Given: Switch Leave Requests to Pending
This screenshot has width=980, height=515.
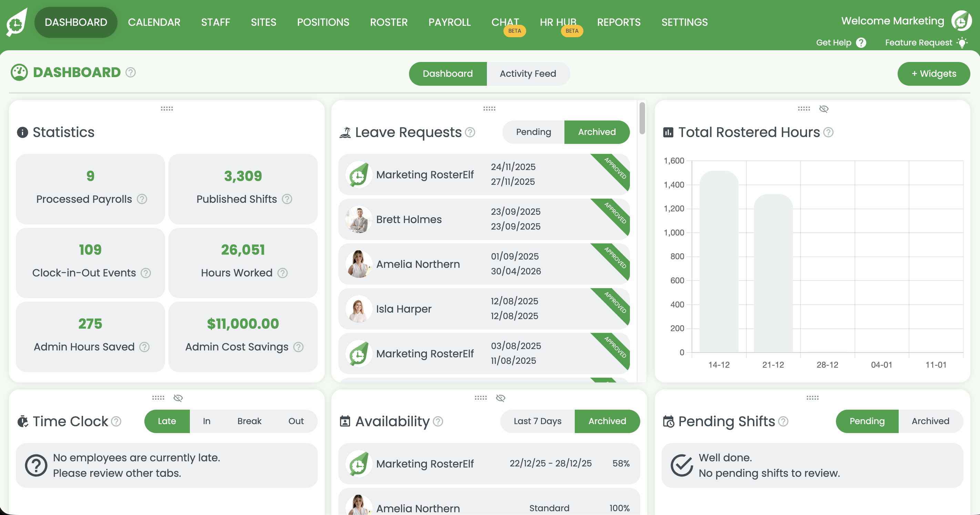Looking at the screenshot, I should point(533,132).
